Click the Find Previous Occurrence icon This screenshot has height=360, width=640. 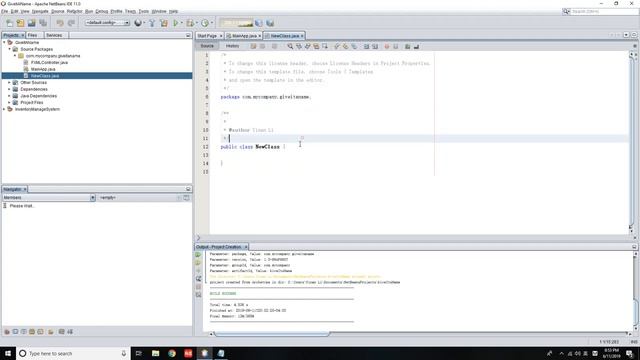coord(299,47)
